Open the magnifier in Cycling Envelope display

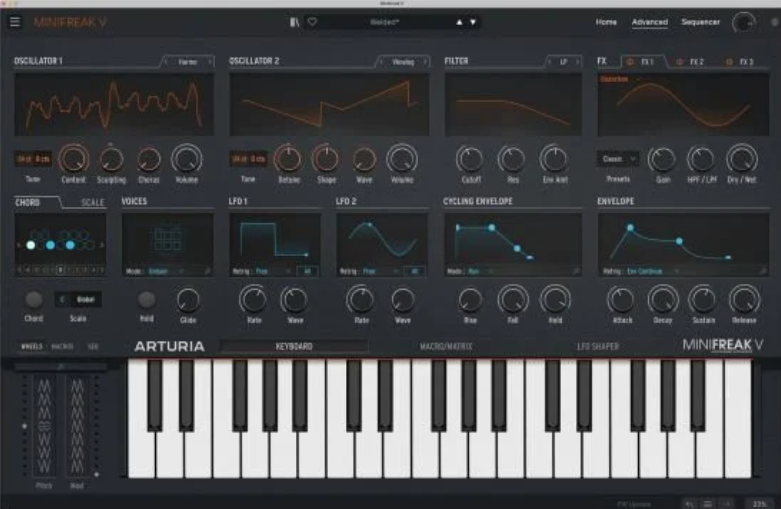click(x=576, y=271)
